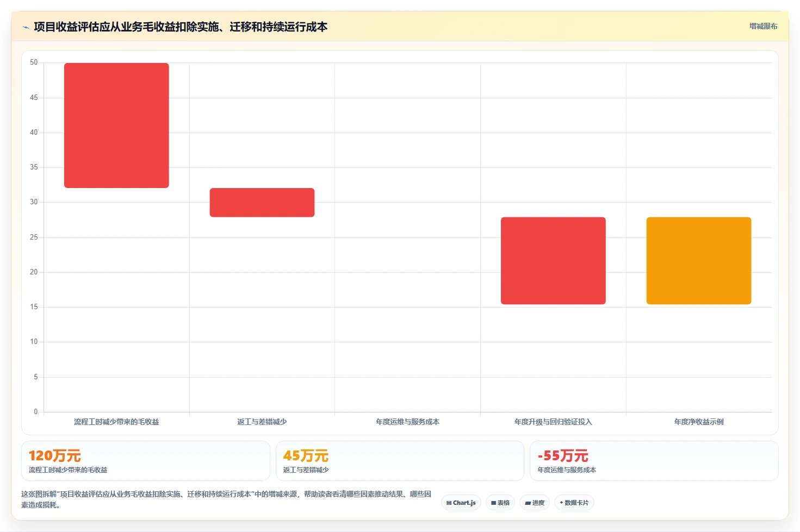Click the card caption 年度运维与服务成本 under -55万元

(567, 470)
